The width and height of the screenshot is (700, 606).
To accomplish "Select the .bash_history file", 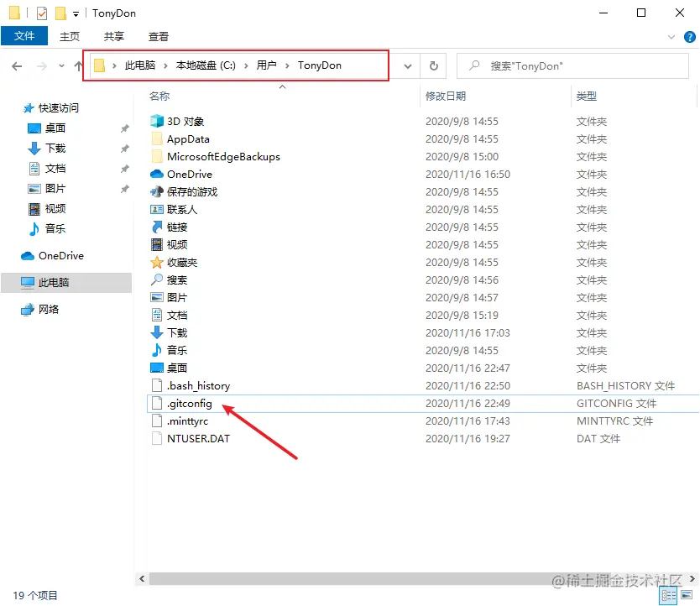I will [x=199, y=386].
